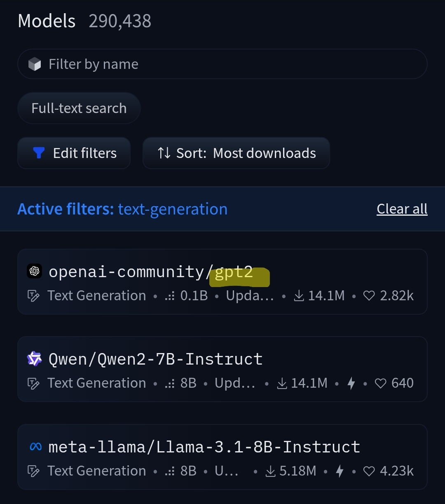Click the heart icon on Qwen2-7B-Instruct card
445x504 pixels.
click(381, 383)
